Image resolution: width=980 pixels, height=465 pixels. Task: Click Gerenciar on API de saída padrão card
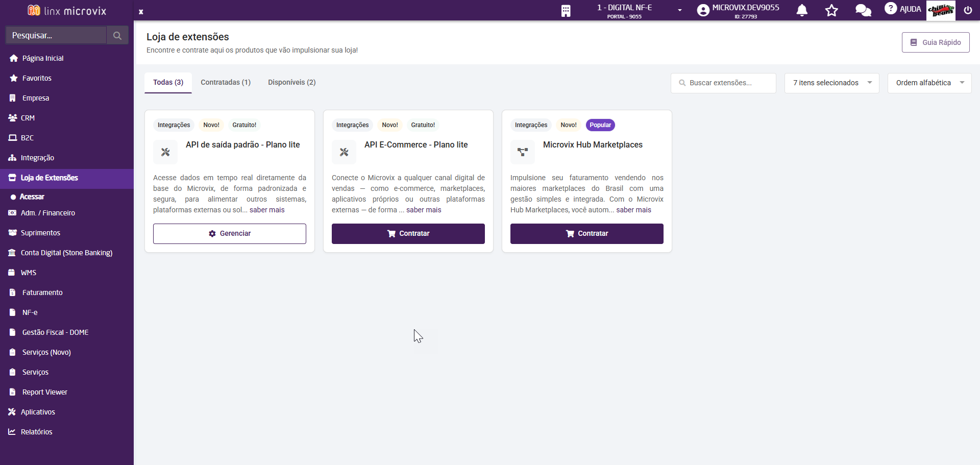(230, 234)
